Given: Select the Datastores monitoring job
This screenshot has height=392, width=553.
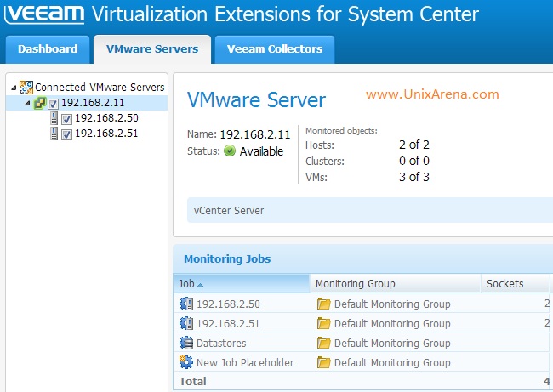Looking at the screenshot, I should tap(221, 343).
